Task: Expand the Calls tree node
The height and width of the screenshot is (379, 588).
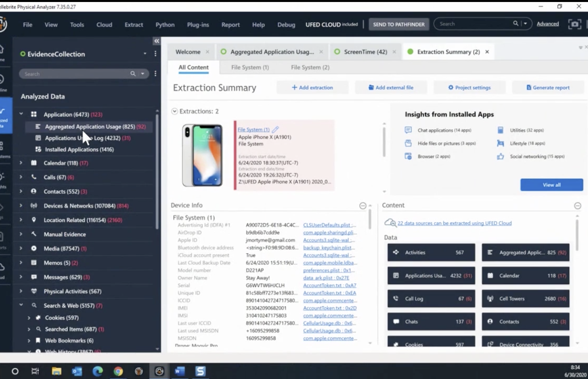Action: point(21,177)
